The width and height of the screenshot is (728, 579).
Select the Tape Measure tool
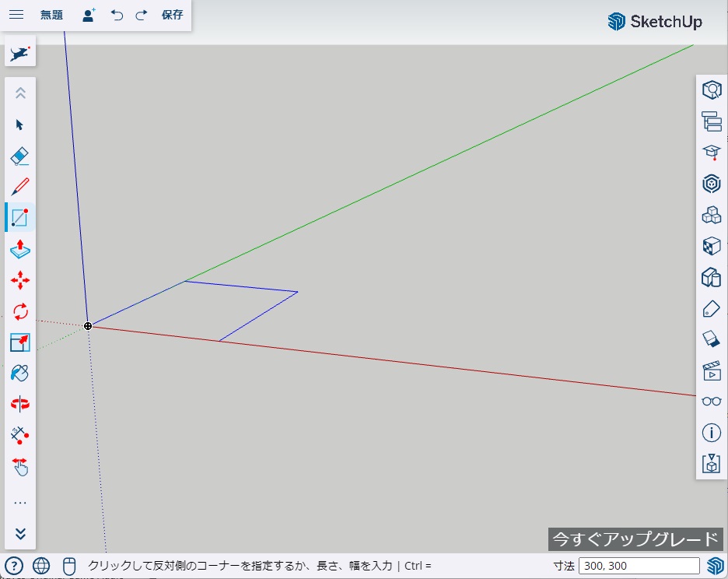[x=20, y=434]
